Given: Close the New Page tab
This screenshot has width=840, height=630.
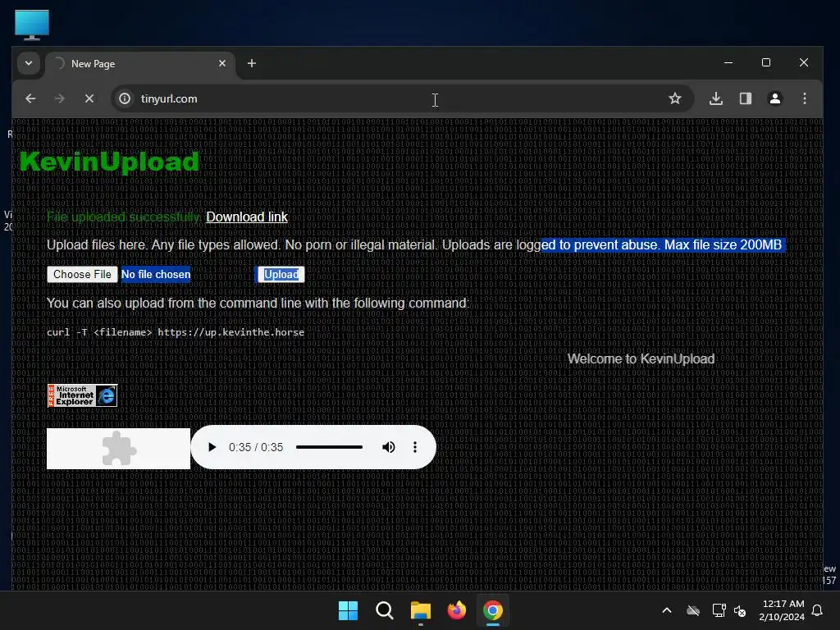Looking at the screenshot, I should point(222,63).
